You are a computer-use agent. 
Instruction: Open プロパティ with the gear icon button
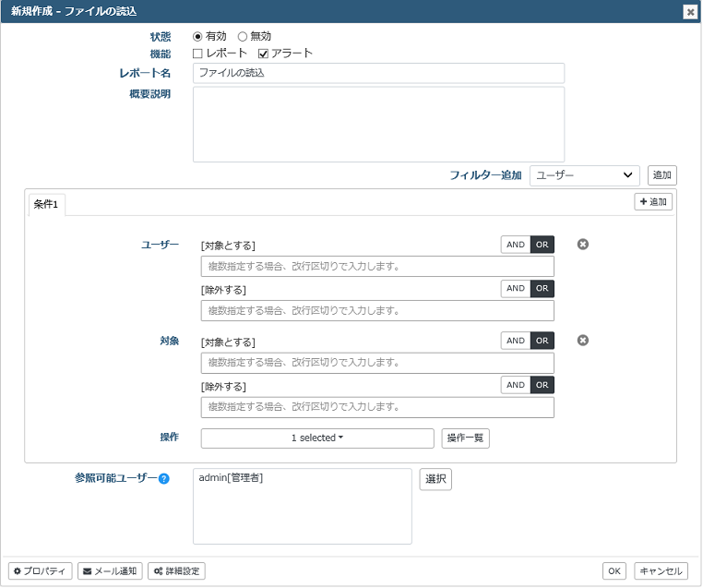click(x=41, y=571)
